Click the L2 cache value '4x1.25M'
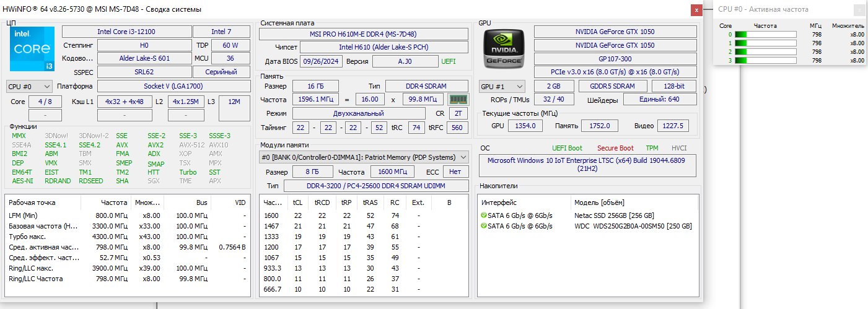868x309 pixels. 185,102
